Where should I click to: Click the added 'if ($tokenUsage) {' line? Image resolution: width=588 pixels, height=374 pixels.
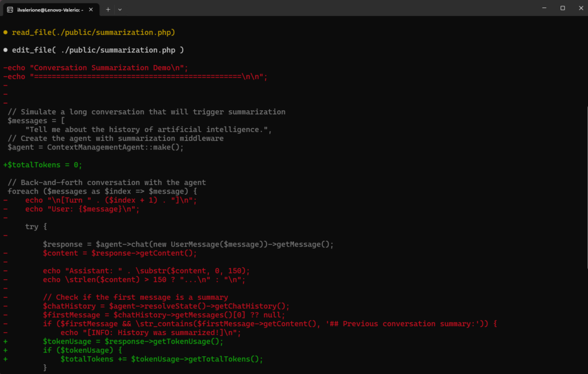pyautogui.click(x=82, y=350)
